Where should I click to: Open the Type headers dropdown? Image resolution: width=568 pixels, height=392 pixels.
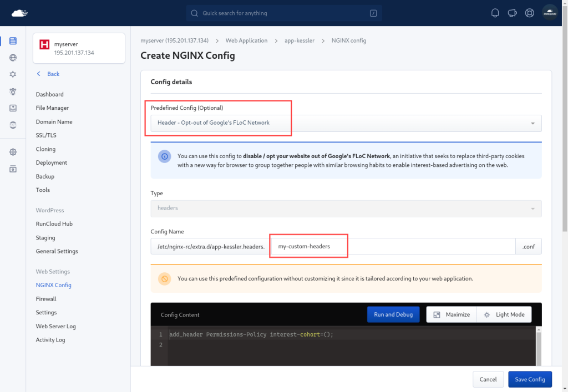point(346,208)
